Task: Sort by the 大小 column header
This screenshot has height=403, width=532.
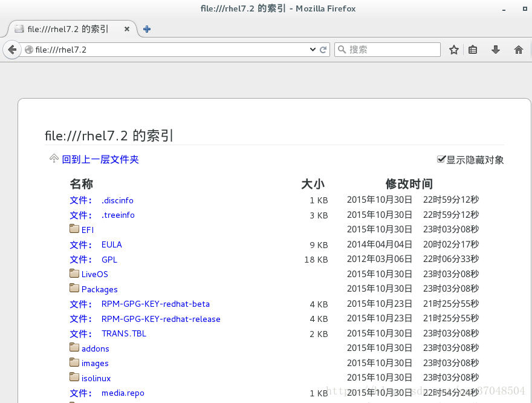Action: click(313, 184)
